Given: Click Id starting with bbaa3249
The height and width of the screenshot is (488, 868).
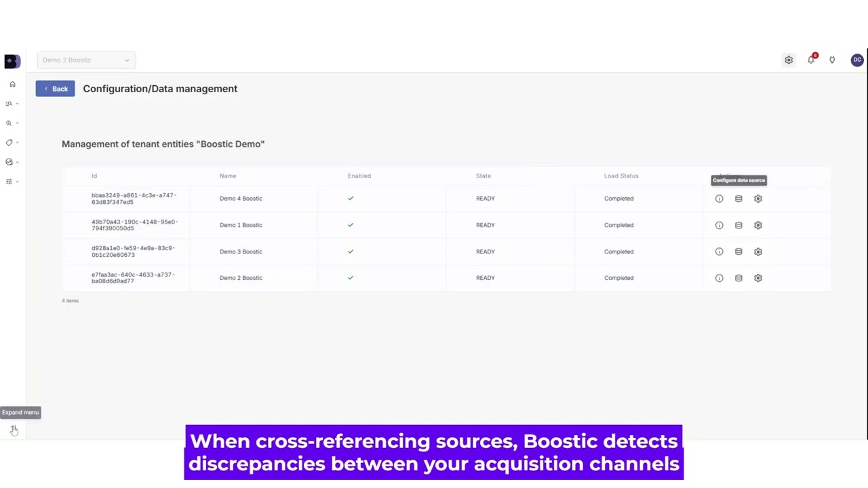Looking at the screenshot, I should pyautogui.click(x=134, y=199).
